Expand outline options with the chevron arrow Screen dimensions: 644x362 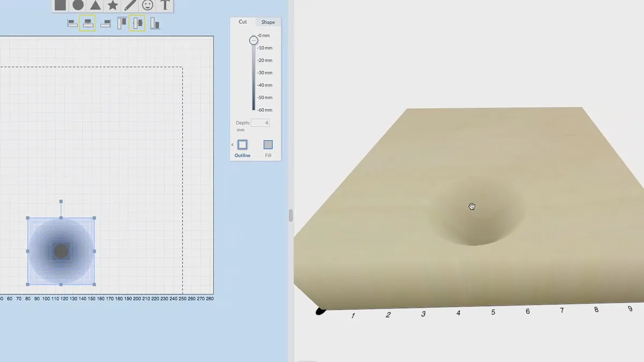tap(232, 145)
